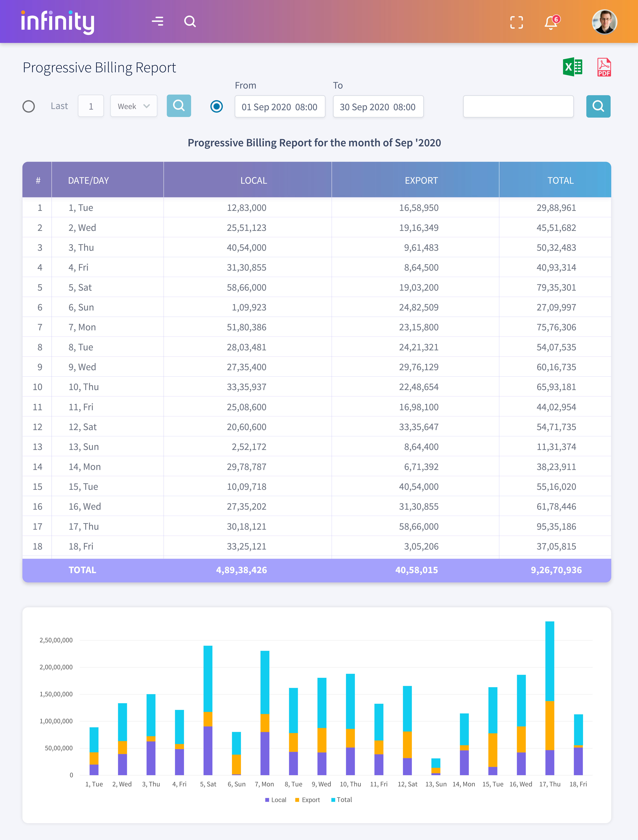Click export value 24,21,321

click(419, 347)
